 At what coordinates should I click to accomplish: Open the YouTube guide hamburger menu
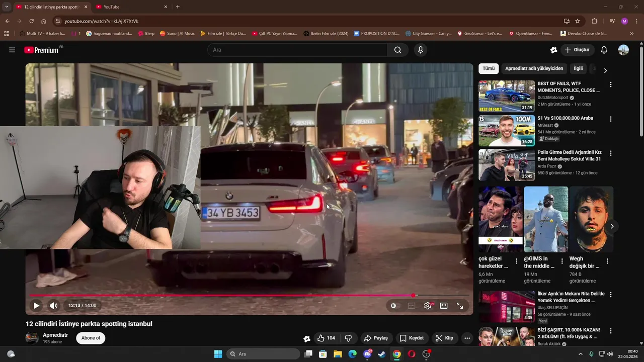12,50
